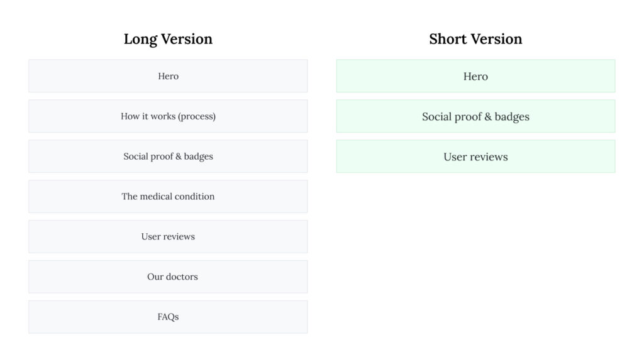
Task: Select The medical condition box
Action: 168,197
